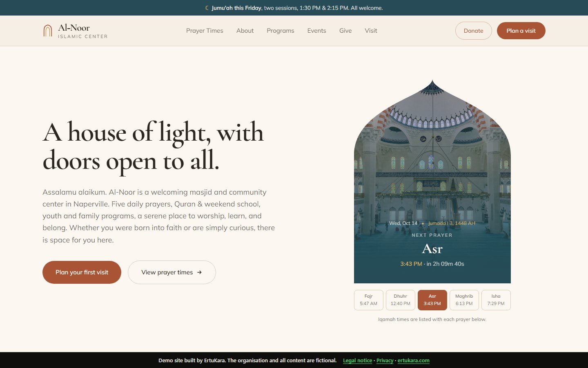Open the Programs menu item
The image size is (588, 368).
[281, 31]
